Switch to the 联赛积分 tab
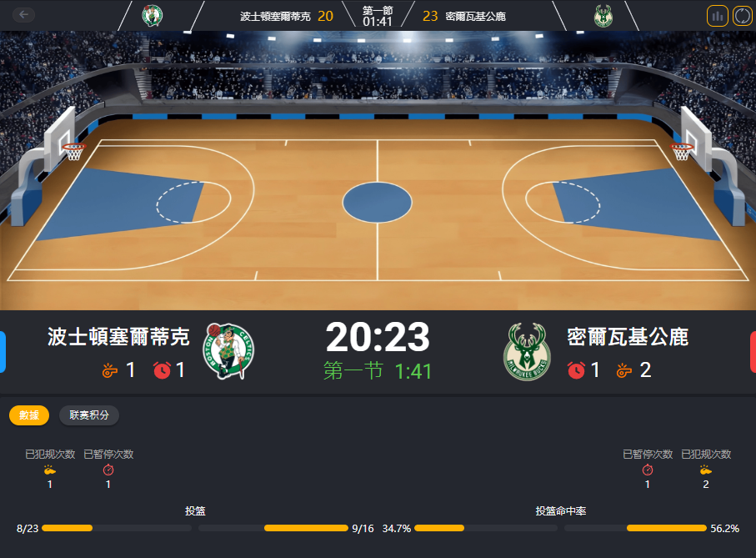The height and width of the screenshot is (558, 756). pyautogui.click(x=89, y=415)
